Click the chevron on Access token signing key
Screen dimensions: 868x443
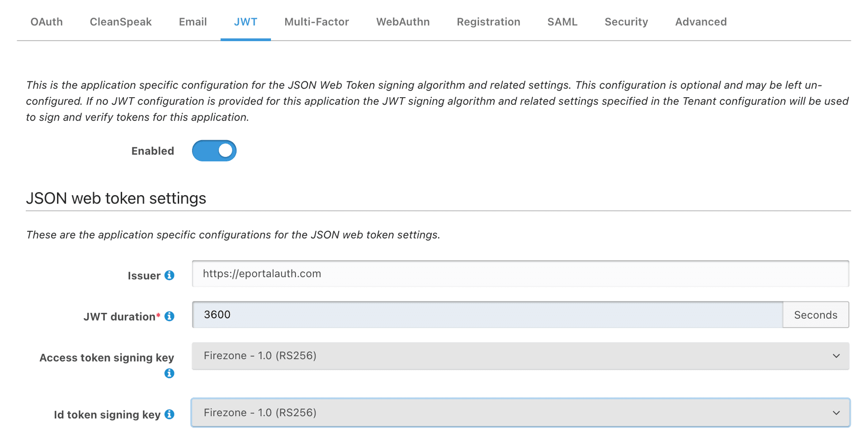click(835, 356)
